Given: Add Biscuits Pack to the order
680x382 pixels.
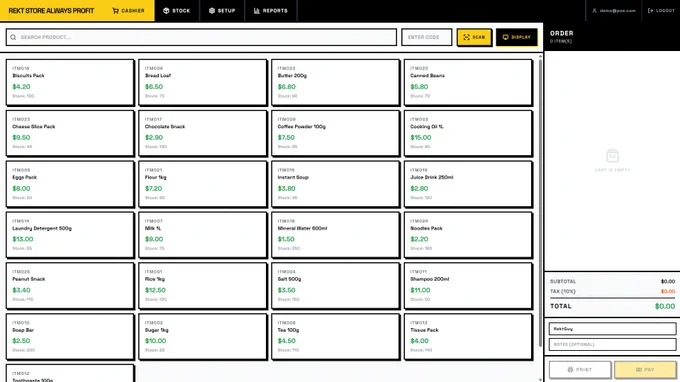Looking at the screenshot, I should (70, 82).
